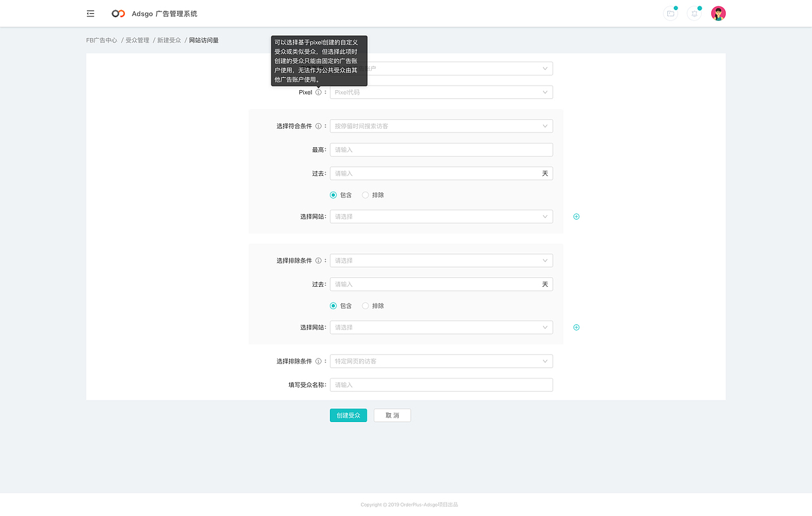The image size is (812, 516).
Task: Click info icon beside 选择排除条件 with 特定网页的访客 dropdown
Action: tap(318, 361)
